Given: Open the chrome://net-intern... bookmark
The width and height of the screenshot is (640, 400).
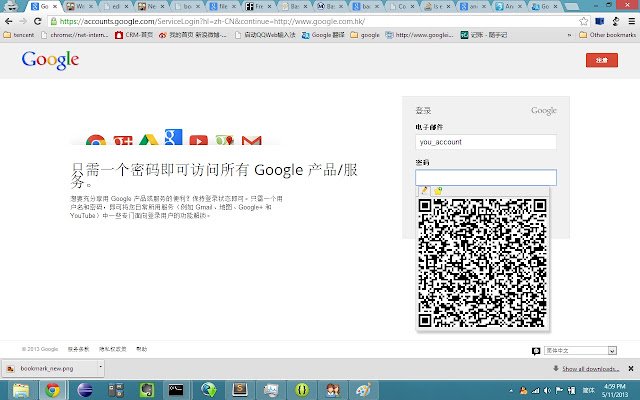Looking at the screenshot, I should (x=75, y=35).
